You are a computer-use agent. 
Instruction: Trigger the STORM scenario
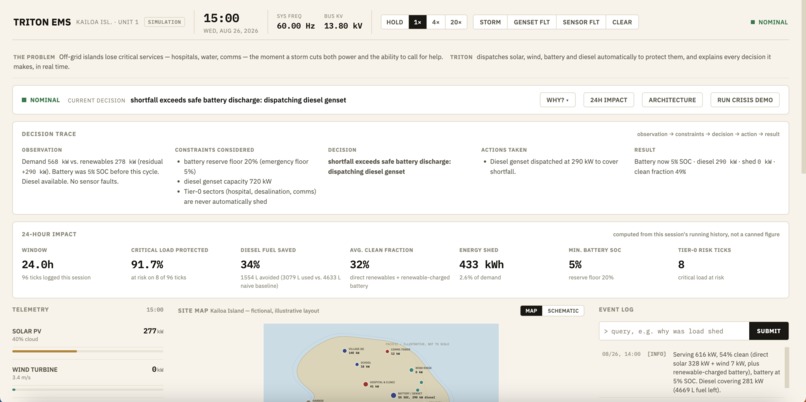490,22
